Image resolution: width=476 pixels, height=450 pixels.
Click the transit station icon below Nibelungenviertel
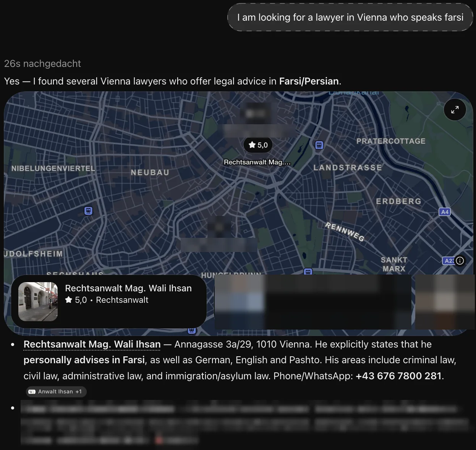(88, 211)
